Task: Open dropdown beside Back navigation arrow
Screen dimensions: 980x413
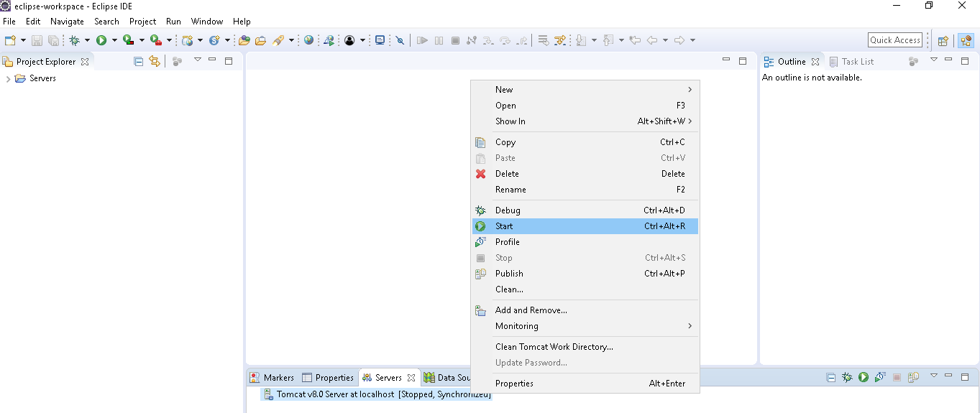Action: (x=665, y=40)
